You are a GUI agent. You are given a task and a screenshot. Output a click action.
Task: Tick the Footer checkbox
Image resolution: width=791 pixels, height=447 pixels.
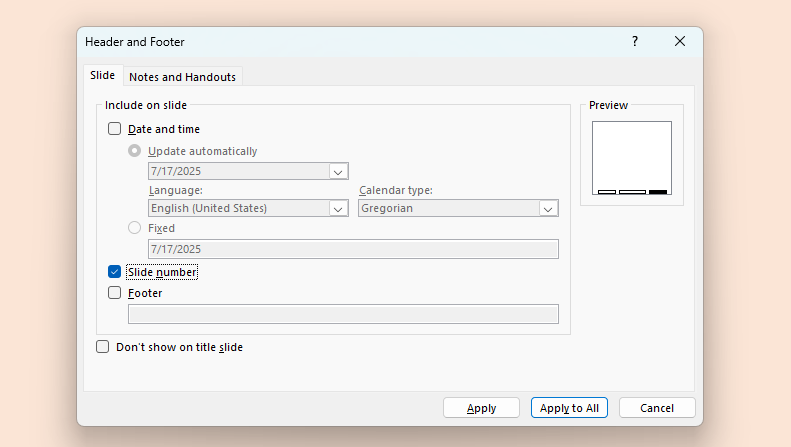115,293
